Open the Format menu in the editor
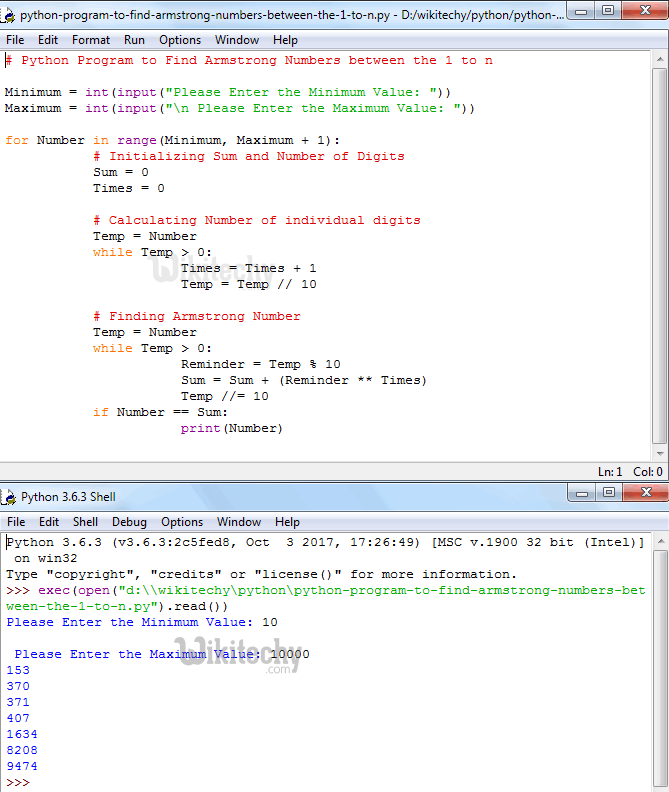The height and width of the screenshot is (792, 669). pos(91,40)
